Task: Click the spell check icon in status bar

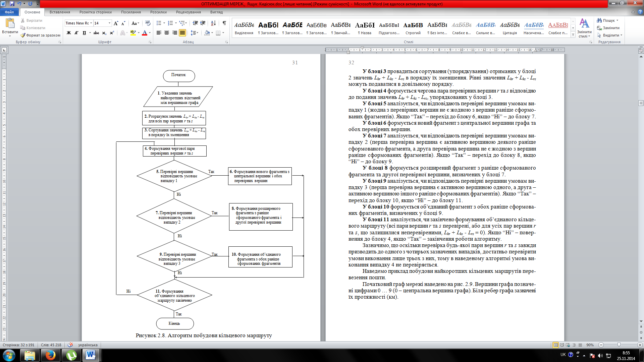Action: [x=70, y=345]
